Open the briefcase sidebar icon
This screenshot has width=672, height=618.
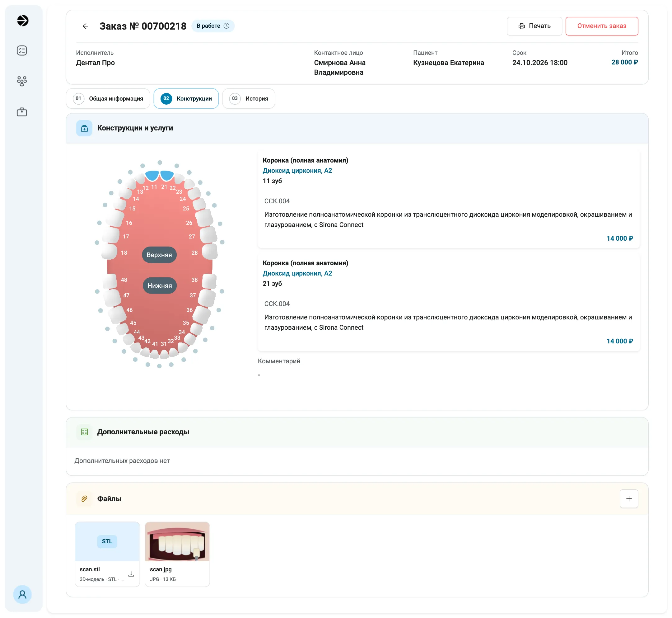point(22,112)
